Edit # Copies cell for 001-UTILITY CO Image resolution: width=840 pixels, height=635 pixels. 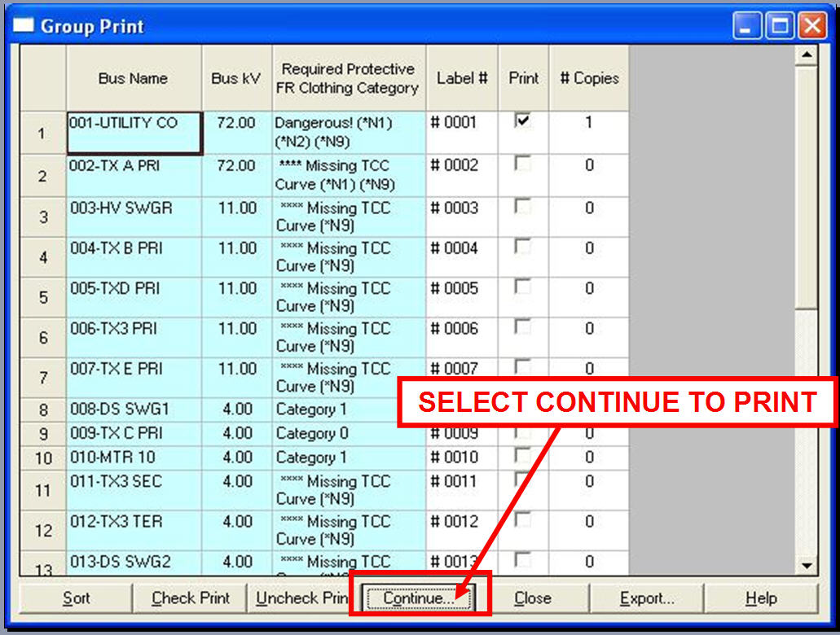(588, 123)
